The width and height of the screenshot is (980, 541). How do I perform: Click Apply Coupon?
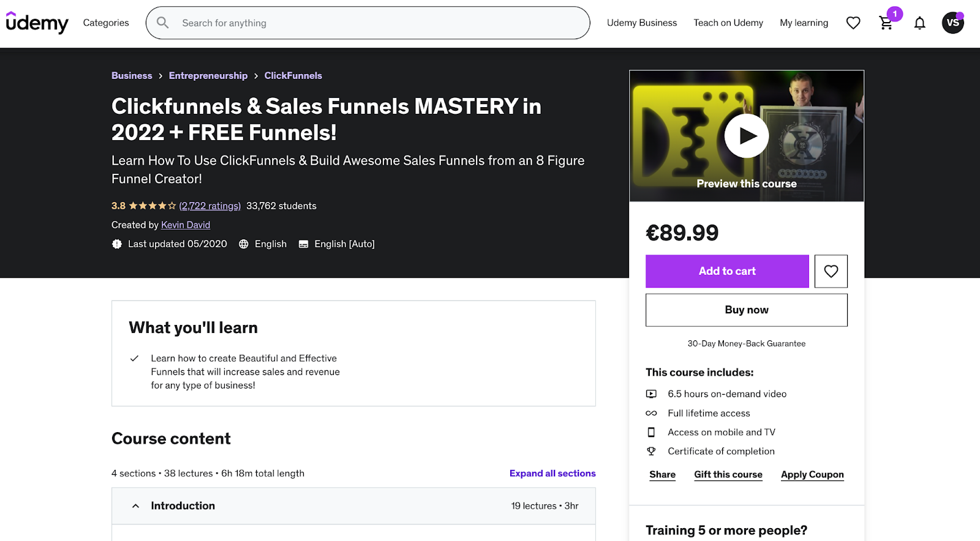(812, 474)
